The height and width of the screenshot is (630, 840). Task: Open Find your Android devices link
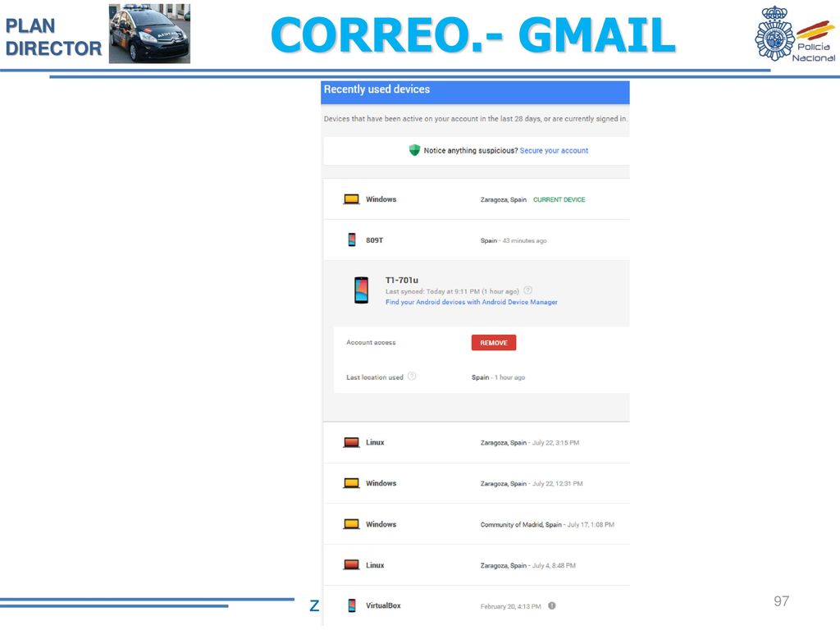pyautogui.click(x=472, y=302)
